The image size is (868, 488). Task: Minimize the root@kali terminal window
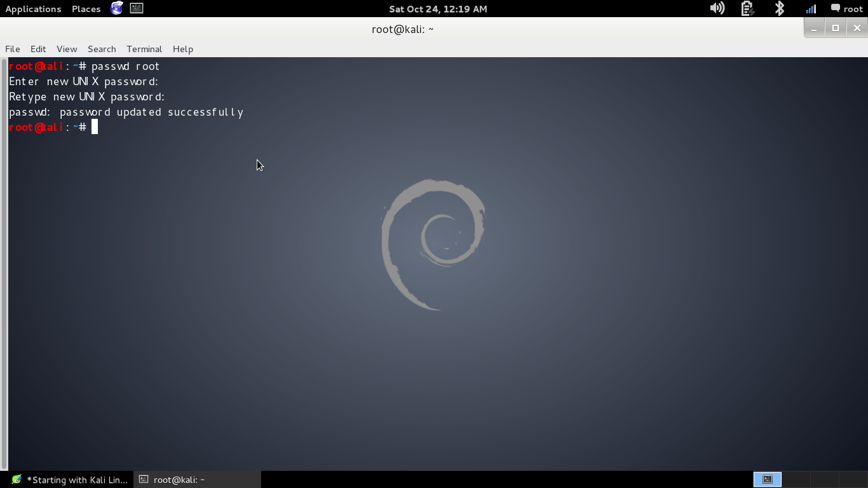(x=814, y=28)
